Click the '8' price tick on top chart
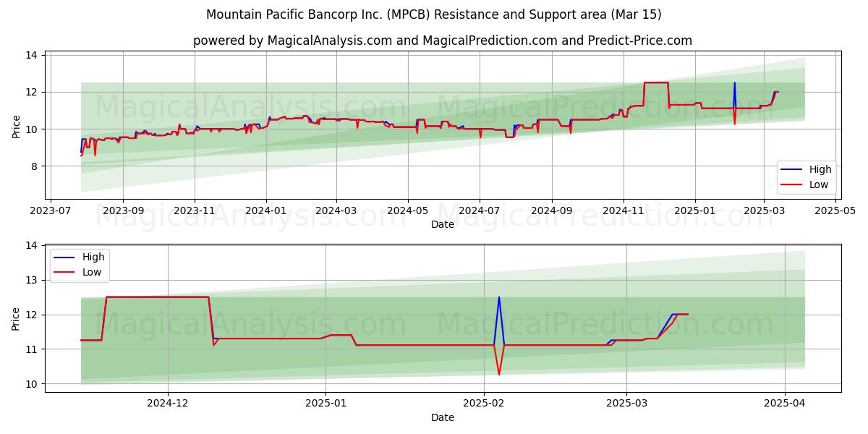Image resolution: width=868 pixels, height=434 pixels. click(36, 166)
